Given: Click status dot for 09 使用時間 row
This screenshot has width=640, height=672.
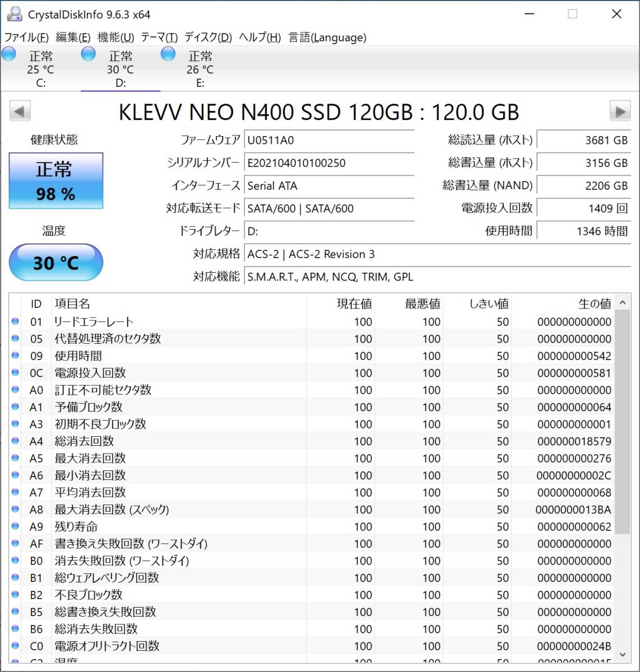Looking at the screenshot, I should pyautogui.click(x=16, y=356).
